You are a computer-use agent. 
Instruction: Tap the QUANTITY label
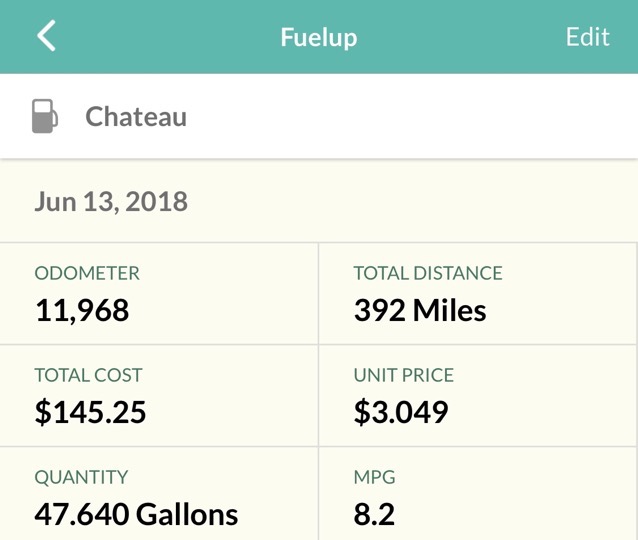point(81,477)
